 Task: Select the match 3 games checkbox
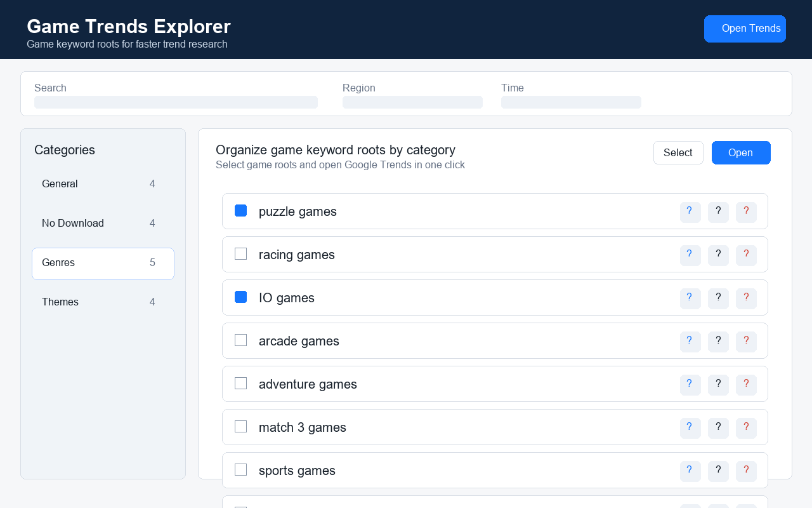[x=240, y=427]
